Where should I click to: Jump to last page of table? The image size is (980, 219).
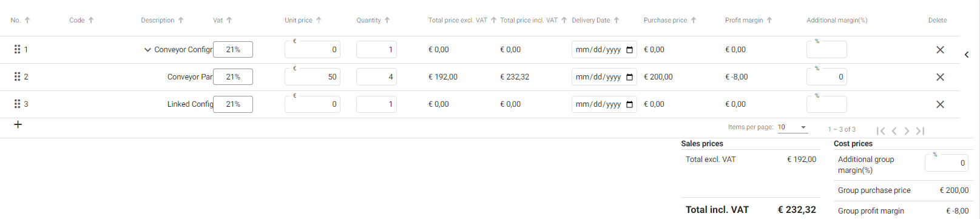tap(920, 130)
